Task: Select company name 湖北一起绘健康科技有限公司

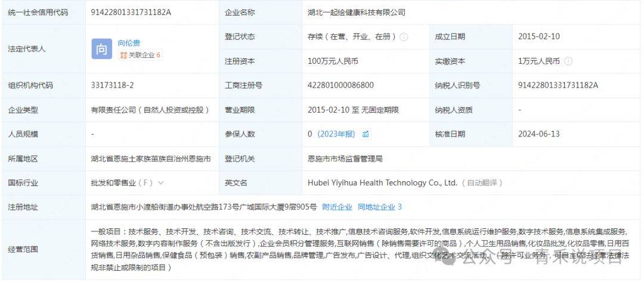Action: coord(357,13)
